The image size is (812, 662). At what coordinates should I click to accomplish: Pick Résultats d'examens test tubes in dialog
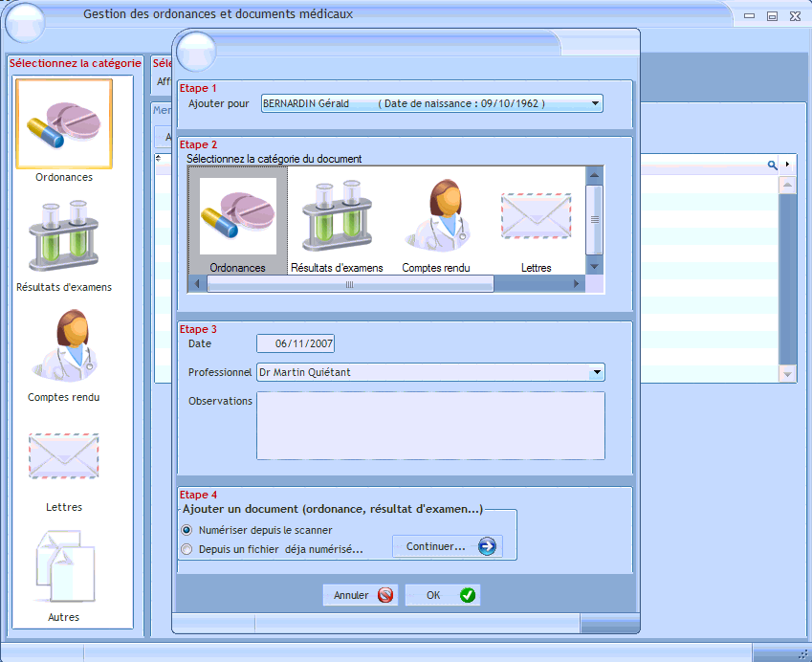pos(337,218)
